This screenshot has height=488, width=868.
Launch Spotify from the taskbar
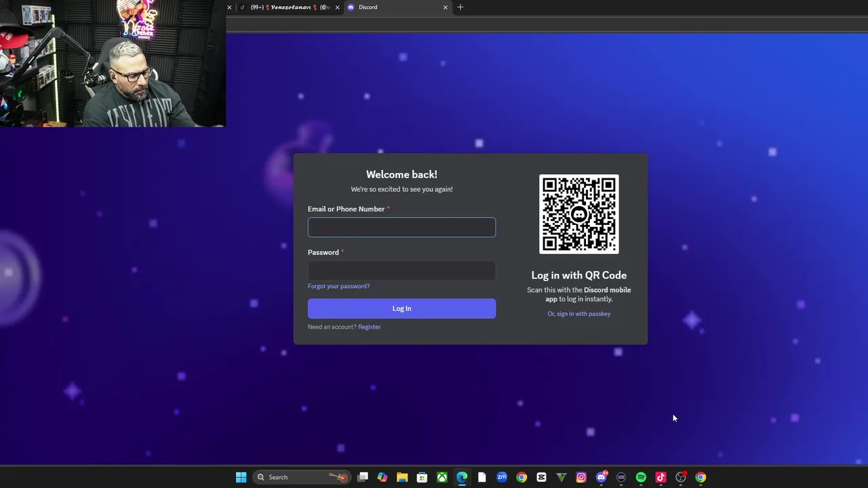coord(641,477)
